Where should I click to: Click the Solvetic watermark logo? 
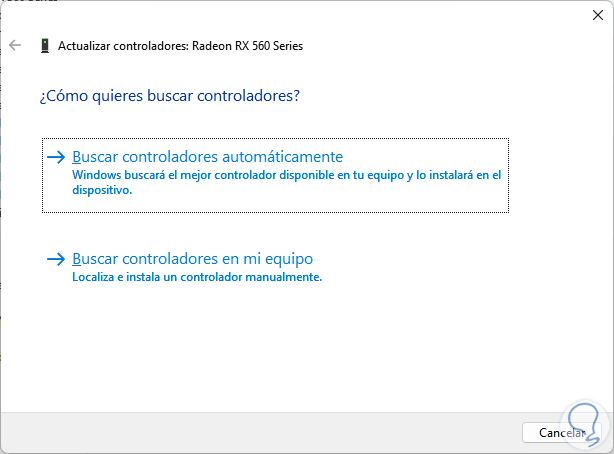[582, 423]
